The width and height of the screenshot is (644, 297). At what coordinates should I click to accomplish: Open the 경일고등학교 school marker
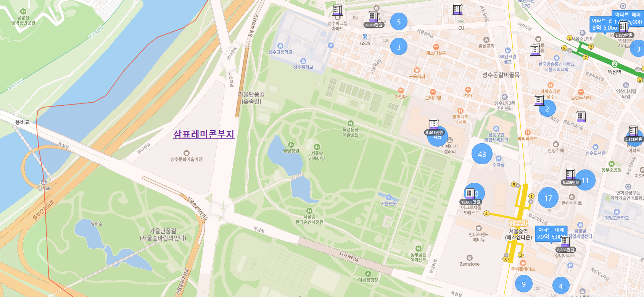[x=617, y=212]
